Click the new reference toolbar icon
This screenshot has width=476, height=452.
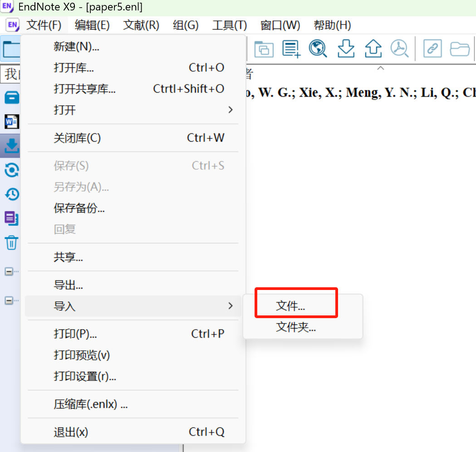click(291, 49)
